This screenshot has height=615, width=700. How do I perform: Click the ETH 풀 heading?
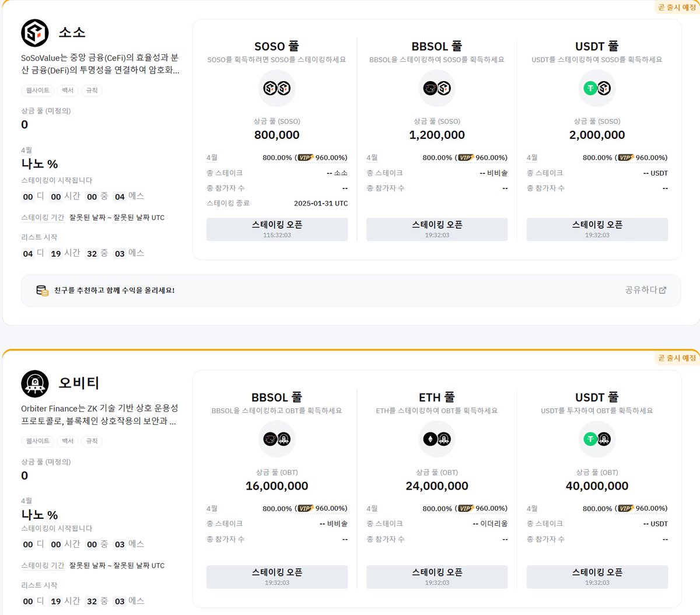point(437,397)
